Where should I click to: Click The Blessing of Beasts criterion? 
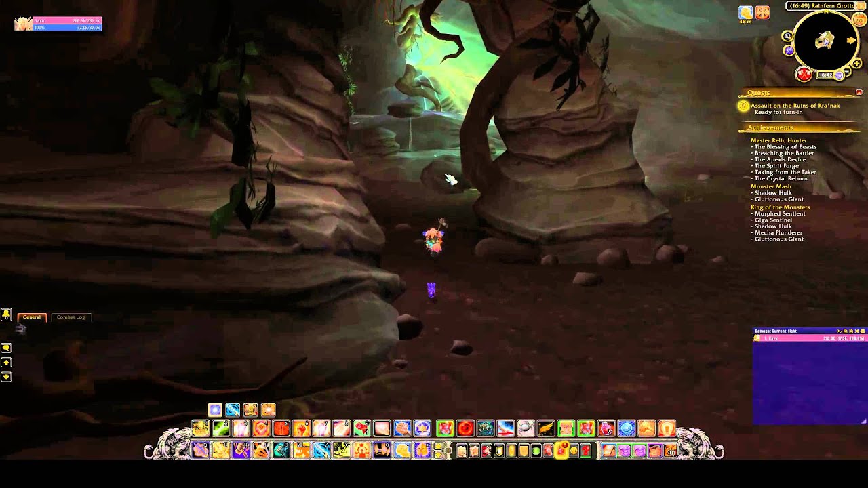[x=785, y=147]
